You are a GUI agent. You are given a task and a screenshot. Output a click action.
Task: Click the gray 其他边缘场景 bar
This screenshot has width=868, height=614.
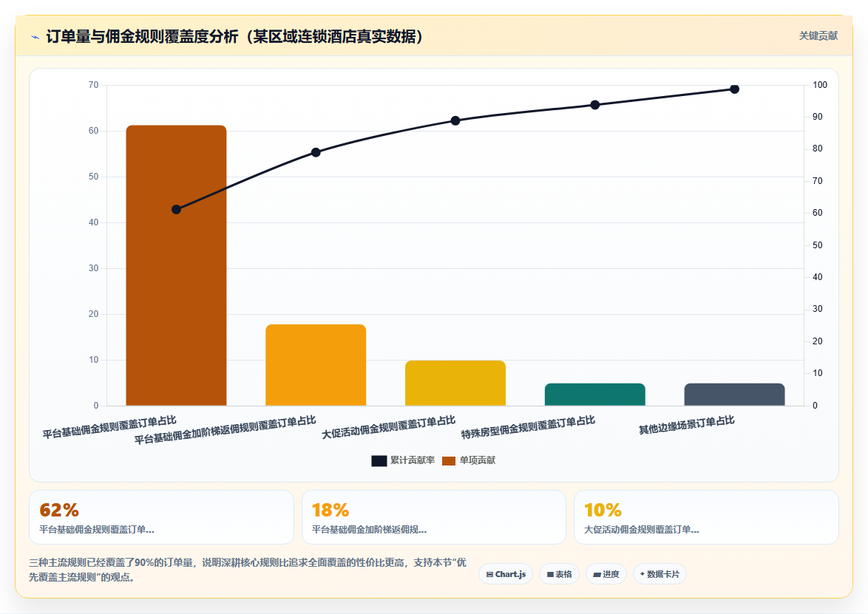pyautogui.click(x=734, y=395)
